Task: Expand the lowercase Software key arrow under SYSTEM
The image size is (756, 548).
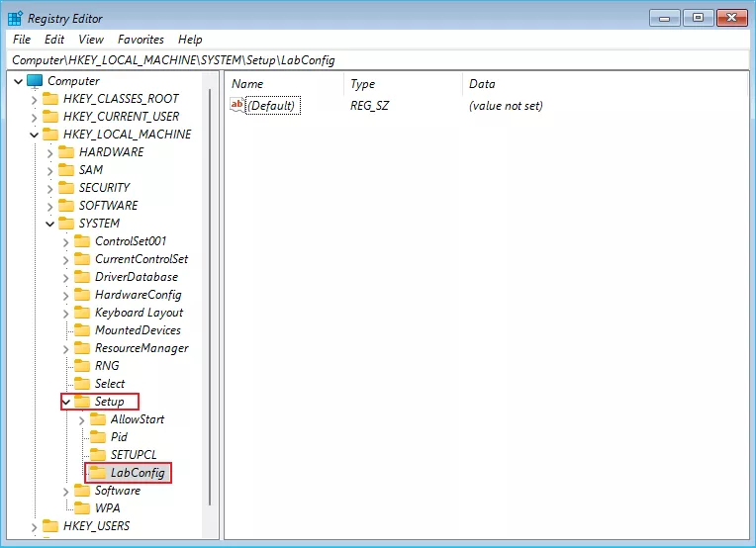Action: point(65,492)
